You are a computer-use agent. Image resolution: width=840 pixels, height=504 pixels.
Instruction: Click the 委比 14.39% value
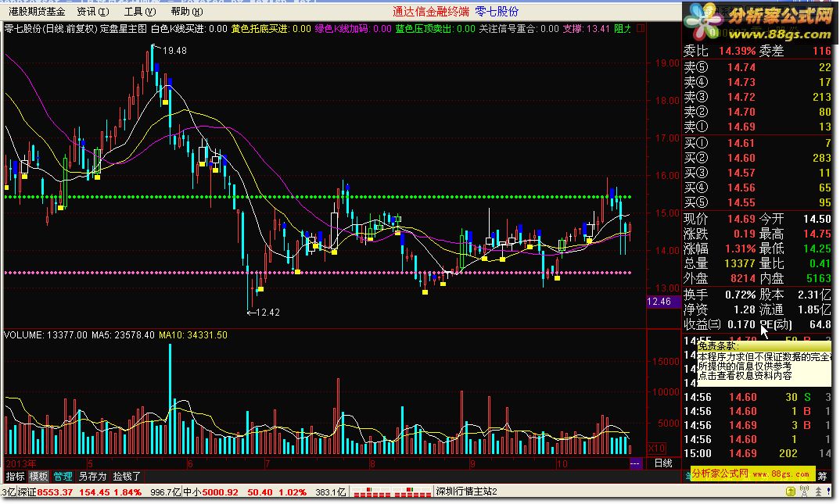[737, 52]
